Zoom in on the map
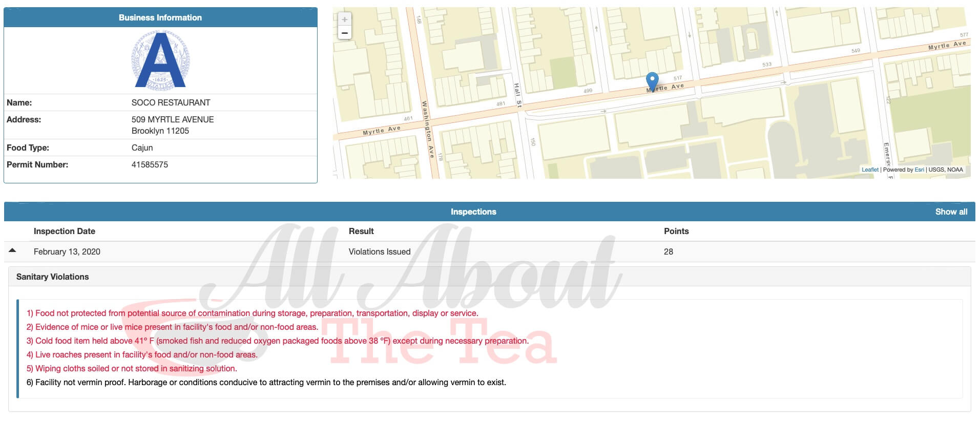Screen dimensions: 980x421 click(x=345, y=19)
